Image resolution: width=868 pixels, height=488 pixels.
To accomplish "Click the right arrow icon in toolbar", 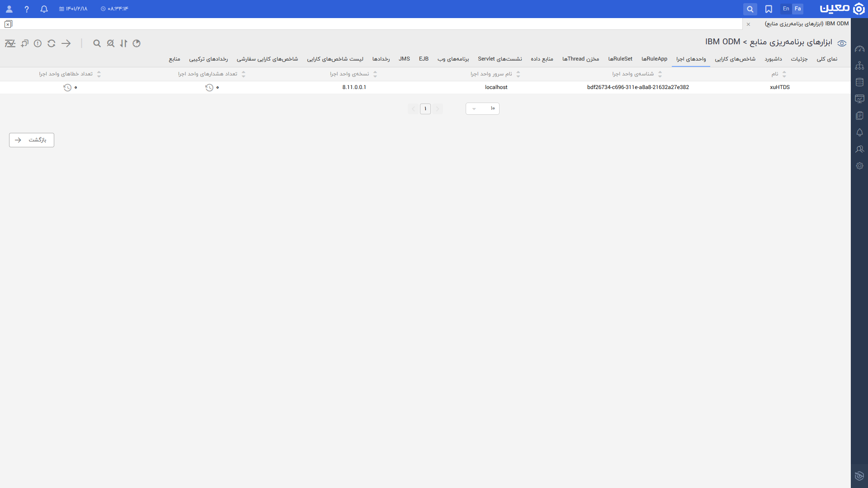I will (x=66, y=43).
